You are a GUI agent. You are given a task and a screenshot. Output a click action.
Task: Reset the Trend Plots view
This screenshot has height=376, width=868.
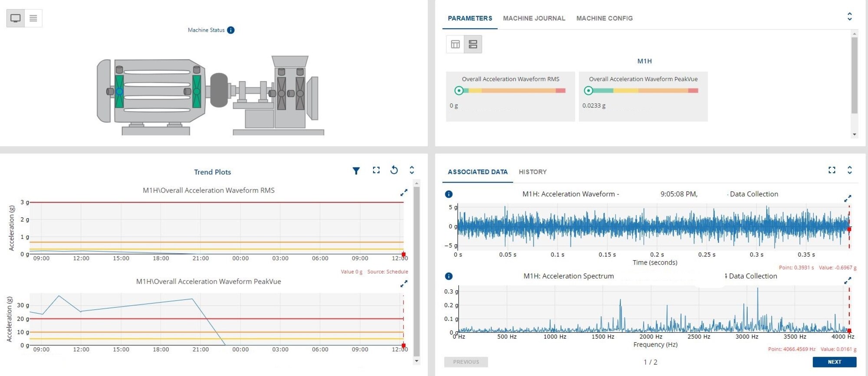click(394, 170)
